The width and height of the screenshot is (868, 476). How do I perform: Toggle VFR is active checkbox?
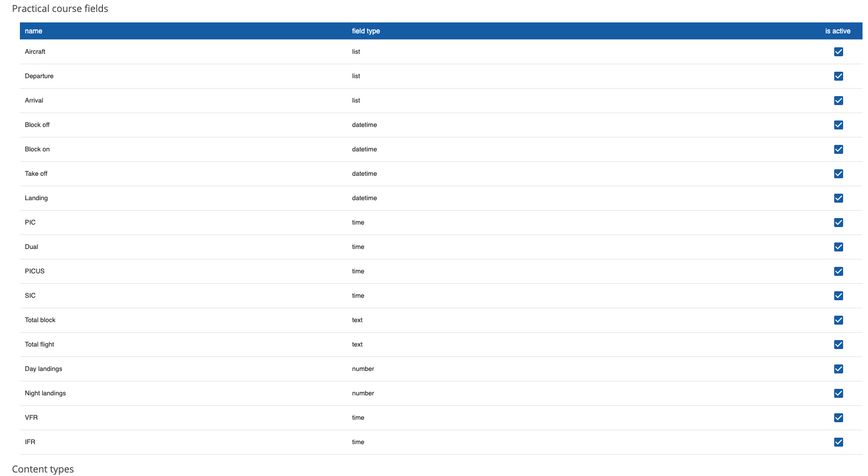tap(838, 418)
